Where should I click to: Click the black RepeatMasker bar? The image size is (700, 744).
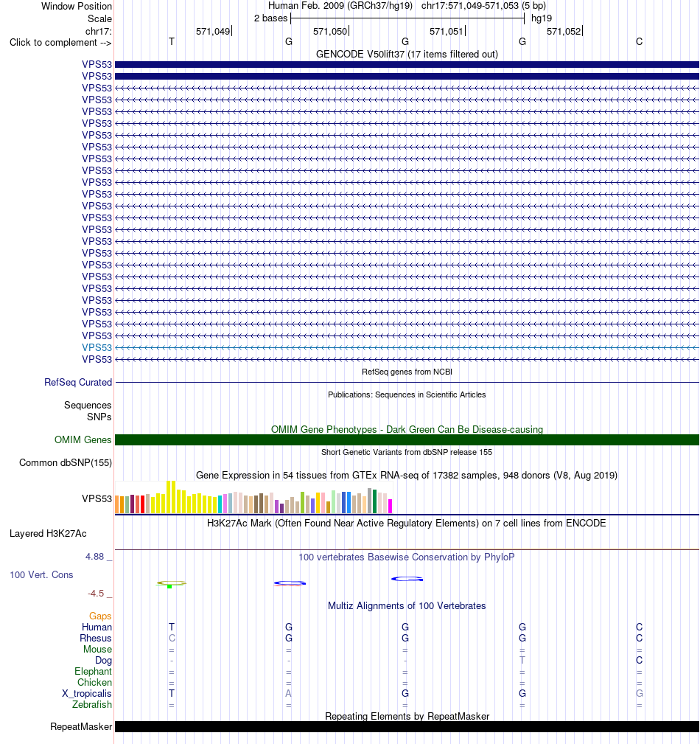tap(407, 727)
